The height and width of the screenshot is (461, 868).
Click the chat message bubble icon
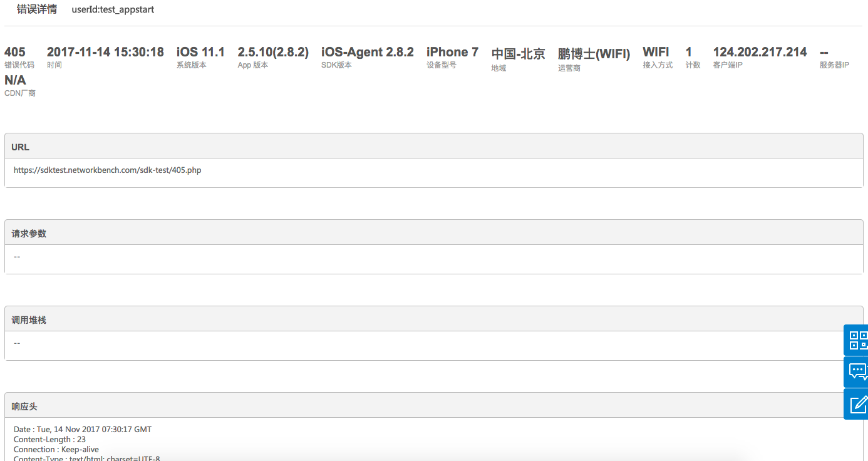pyautogui.click(x=857, y=371)
